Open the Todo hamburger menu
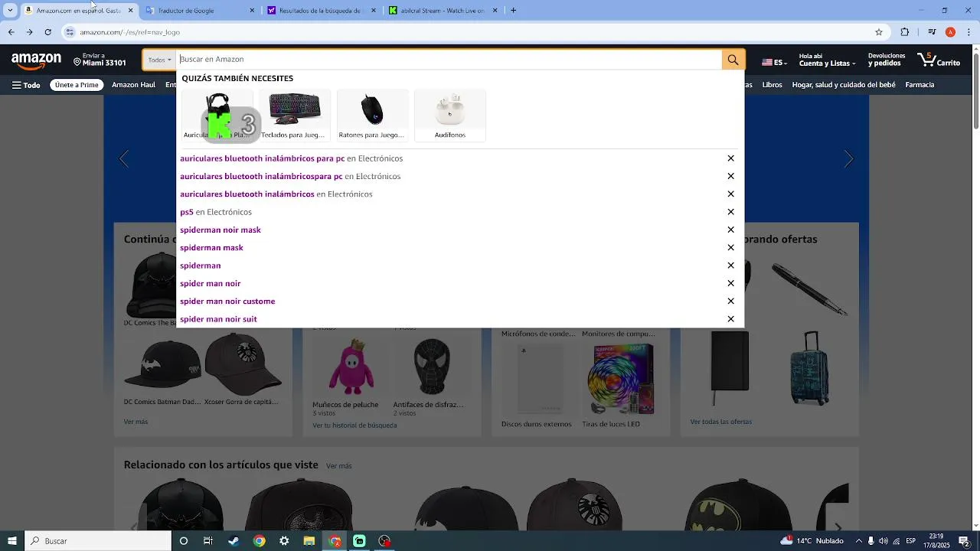The height and width of the screenshot is (551, 980). point(26,85)
